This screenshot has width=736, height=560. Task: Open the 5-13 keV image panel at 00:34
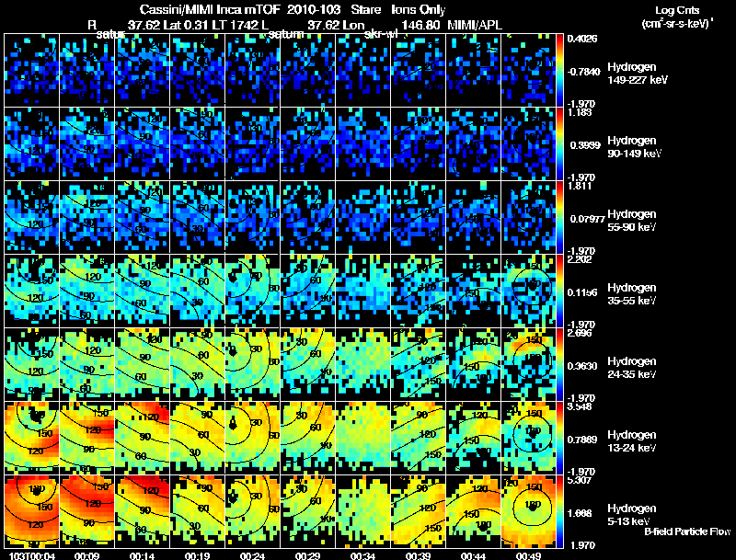tap(362, 512)
